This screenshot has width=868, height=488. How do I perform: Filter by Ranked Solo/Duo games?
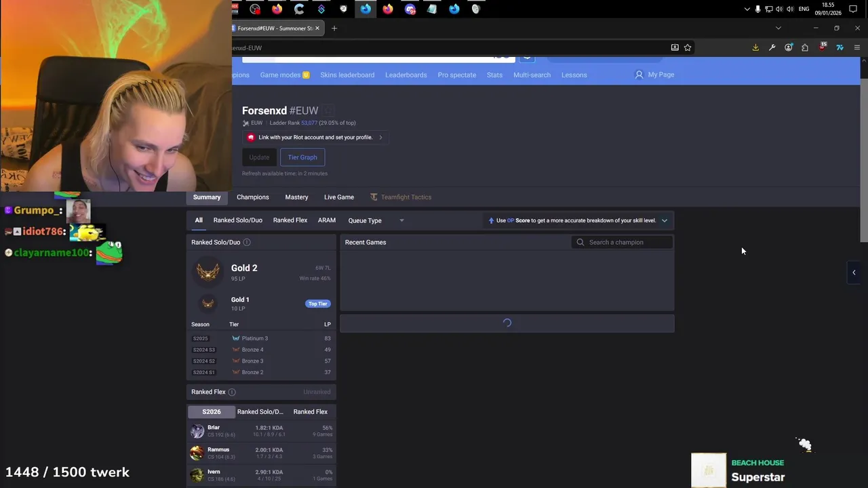coord(237,220)
